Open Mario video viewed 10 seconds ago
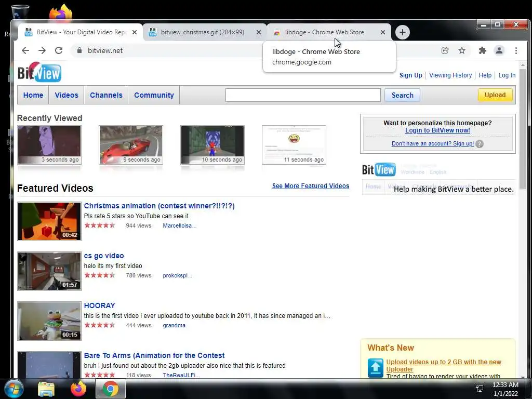This screenshot has height=399, width=532. (212, 145)
